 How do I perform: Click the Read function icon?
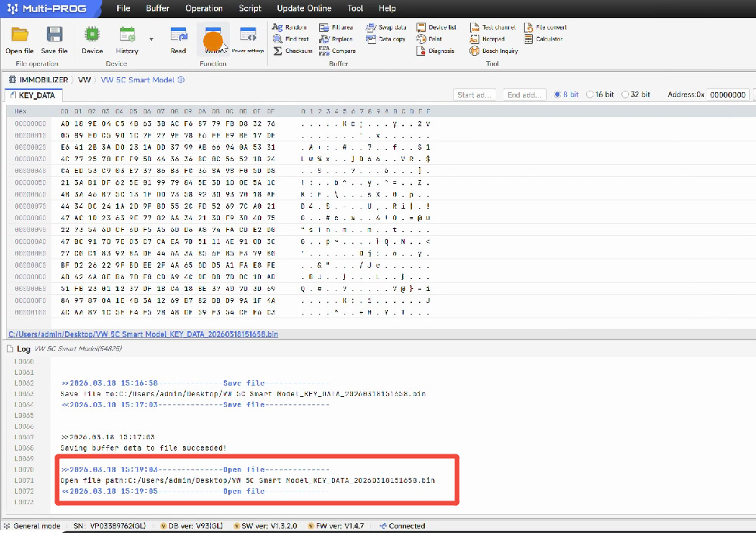[178, 36]
